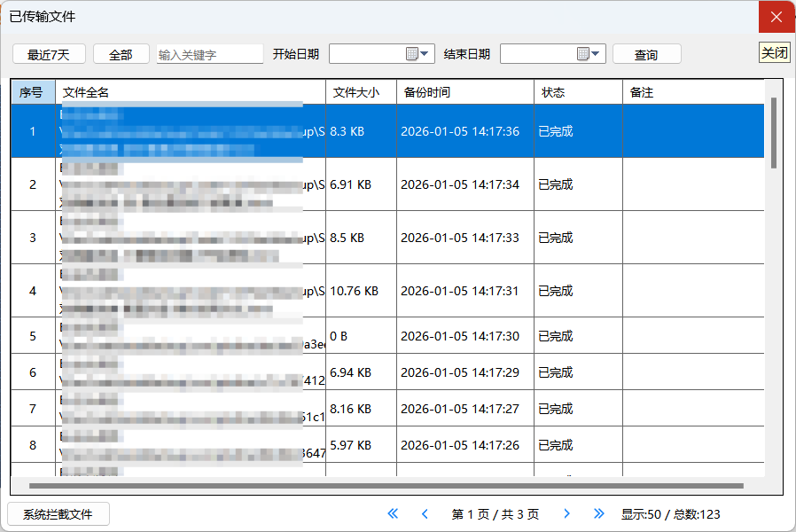Click the vertical scrollbar thumb
796x532 pixels.
(774, 133)
